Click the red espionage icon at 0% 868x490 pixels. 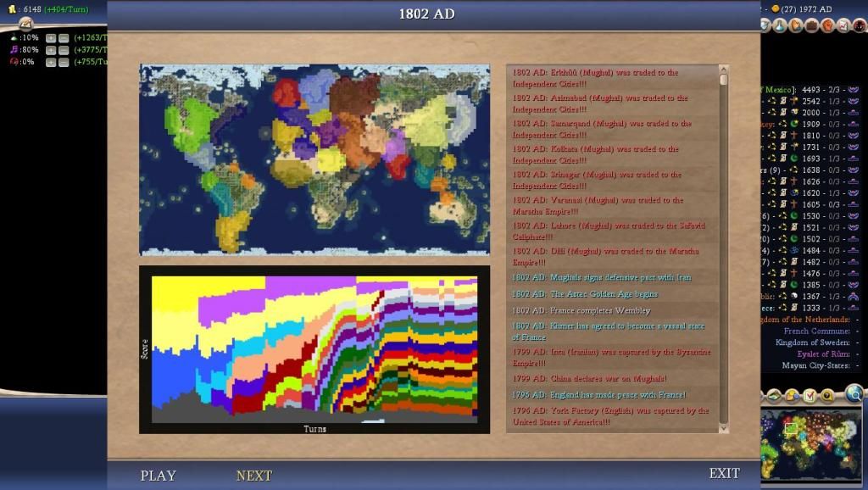pos(14,62)
